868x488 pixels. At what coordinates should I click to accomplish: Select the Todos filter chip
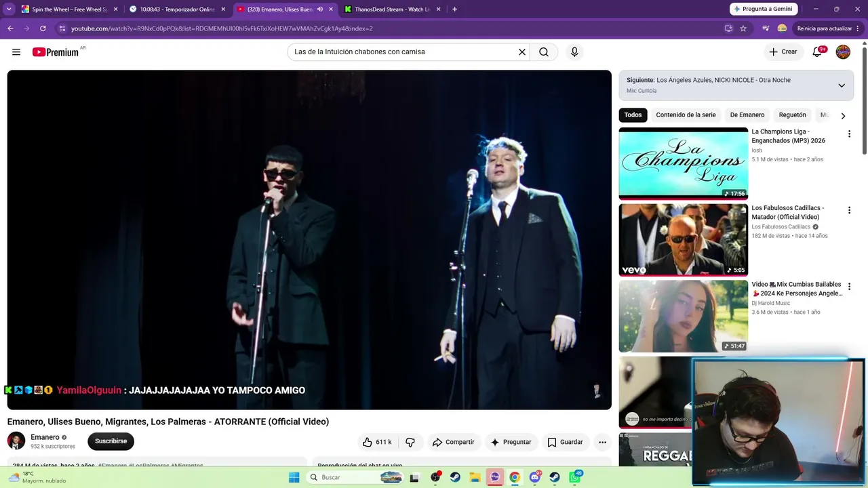633,115
